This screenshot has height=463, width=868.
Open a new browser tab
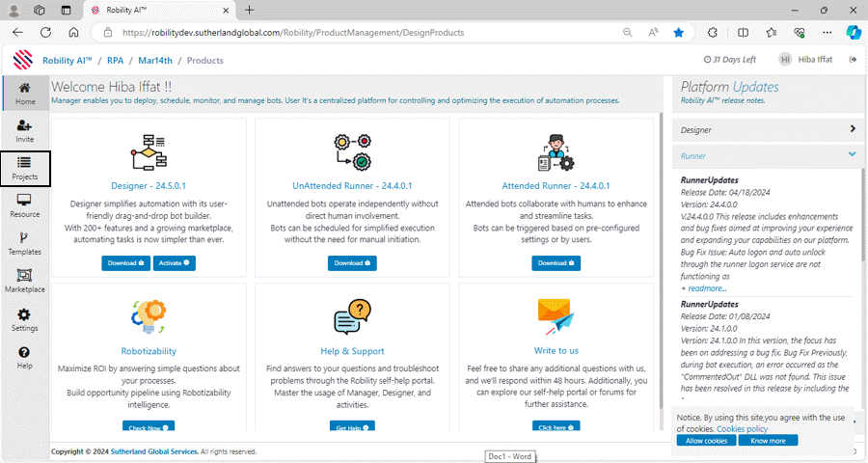(x=250, y=10)
